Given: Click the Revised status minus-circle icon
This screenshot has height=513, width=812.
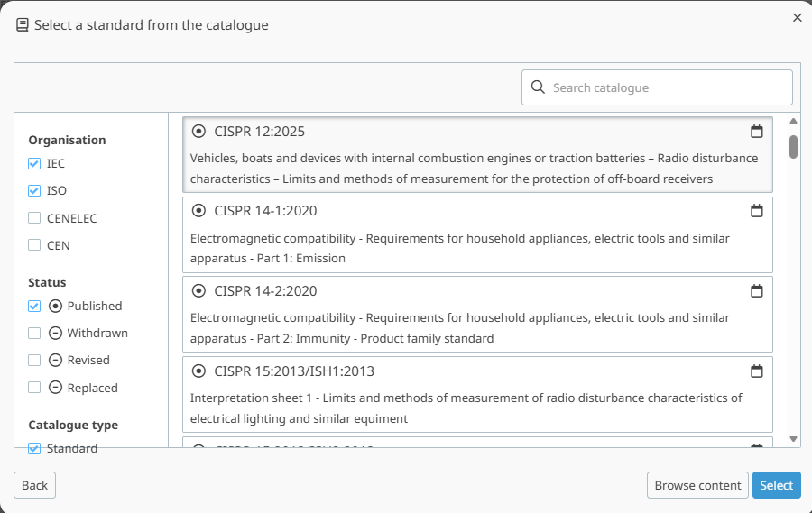Looking at the screenshot, I should coord(55,360).
